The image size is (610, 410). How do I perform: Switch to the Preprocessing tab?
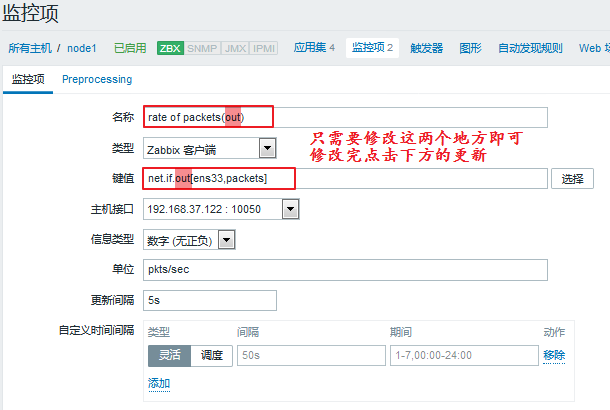coord(96,79)
